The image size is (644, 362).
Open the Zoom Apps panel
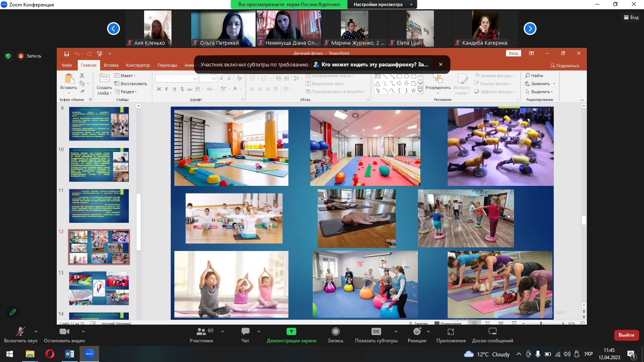[x=451, y=335]
